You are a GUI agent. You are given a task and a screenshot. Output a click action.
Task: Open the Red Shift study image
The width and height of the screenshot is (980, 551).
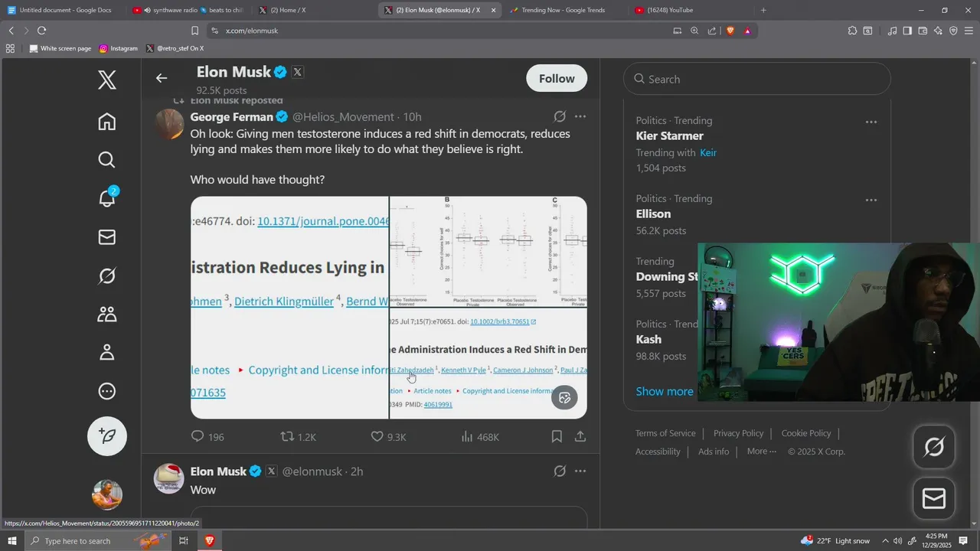[488, 364]
